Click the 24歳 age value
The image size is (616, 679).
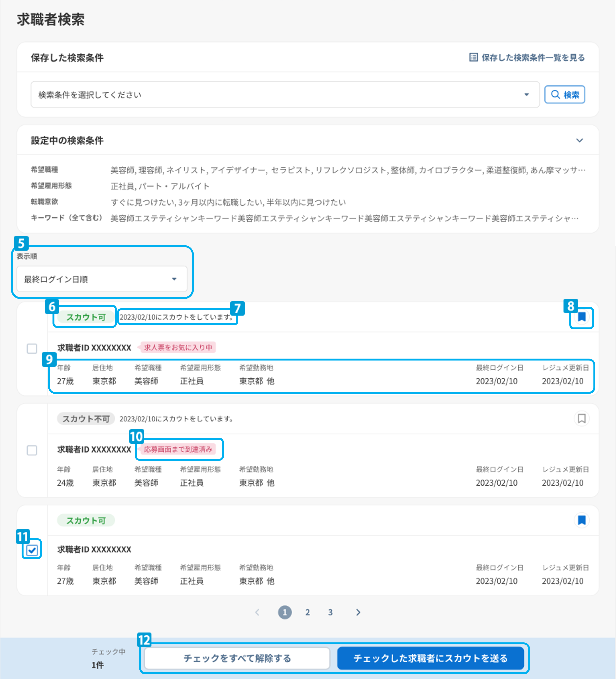point(65,483)
